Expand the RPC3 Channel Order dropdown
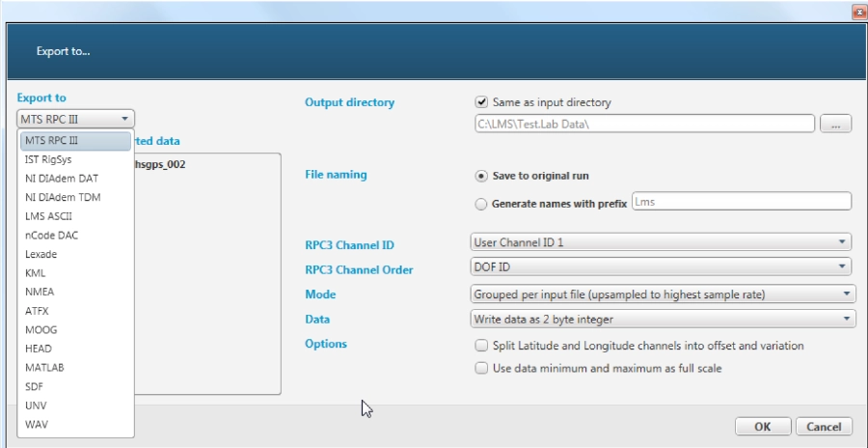 point(661,267)
